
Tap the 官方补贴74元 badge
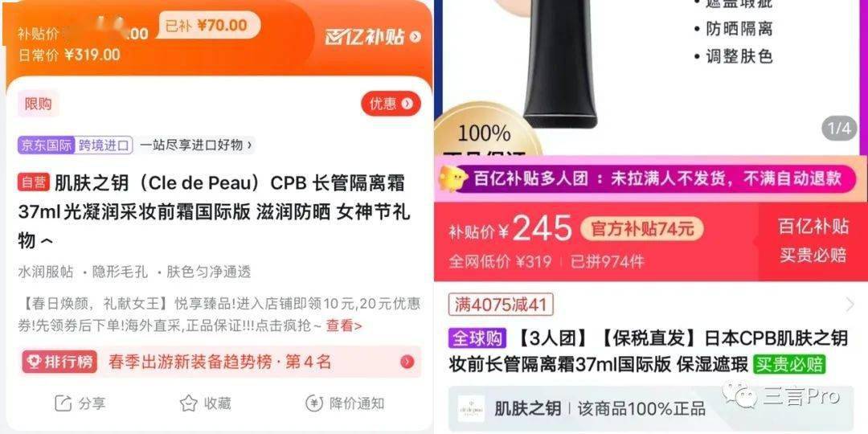click(x=642, y=228)
